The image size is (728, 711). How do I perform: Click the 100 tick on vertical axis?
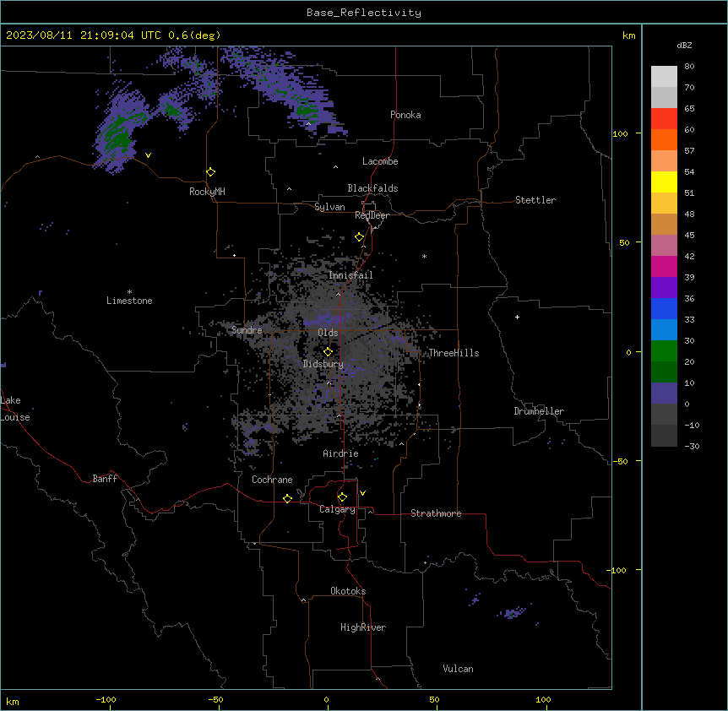(620, 133)
